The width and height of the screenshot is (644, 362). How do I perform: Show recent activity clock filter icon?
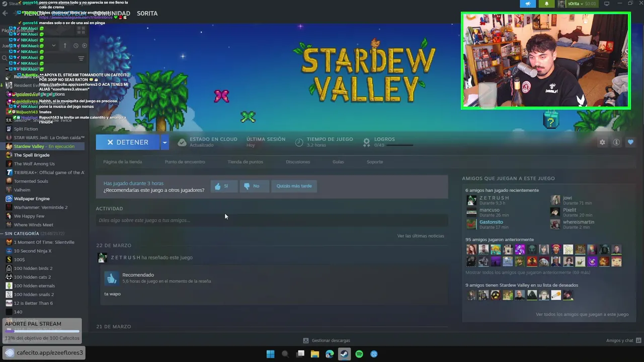click(x=76, y=46)
